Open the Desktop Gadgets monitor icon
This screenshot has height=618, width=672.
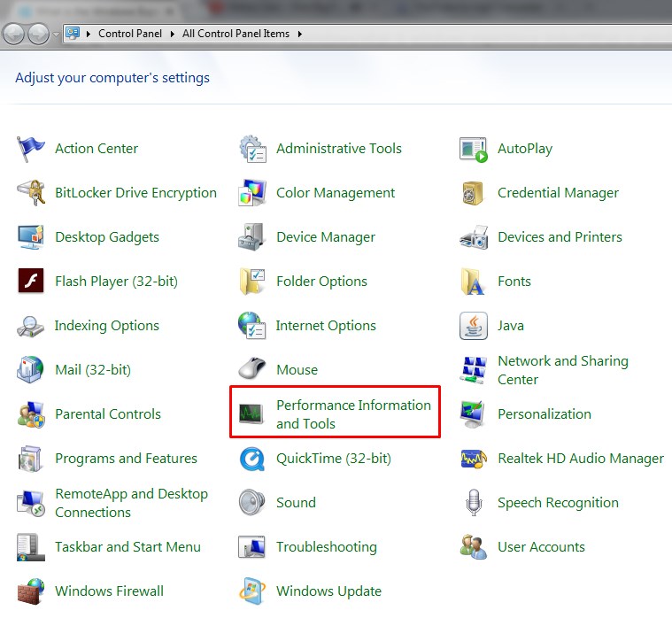[x=31, y=237]
